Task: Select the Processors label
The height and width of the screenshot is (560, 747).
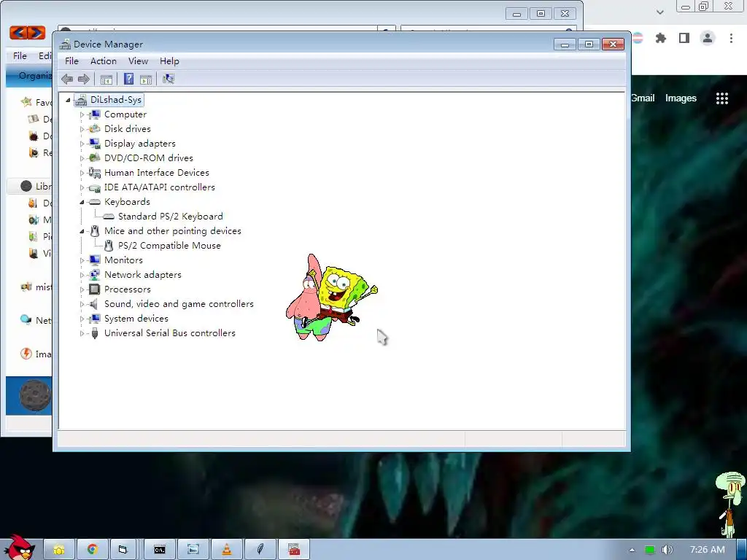Action: [127, 289]
